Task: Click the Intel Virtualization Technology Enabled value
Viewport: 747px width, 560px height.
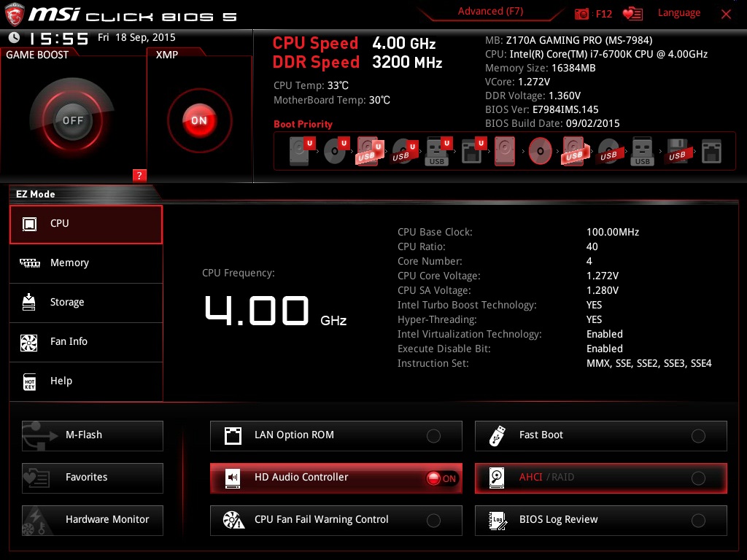Action: click(605, 334)
